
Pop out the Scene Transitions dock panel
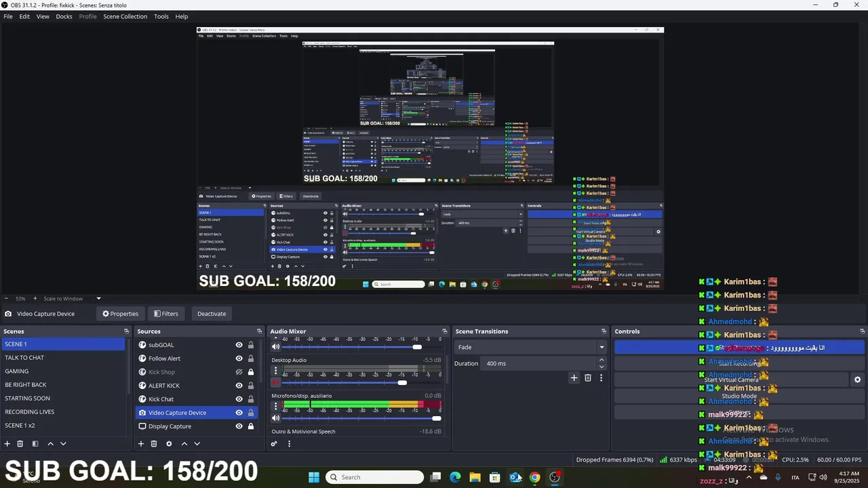604,331
